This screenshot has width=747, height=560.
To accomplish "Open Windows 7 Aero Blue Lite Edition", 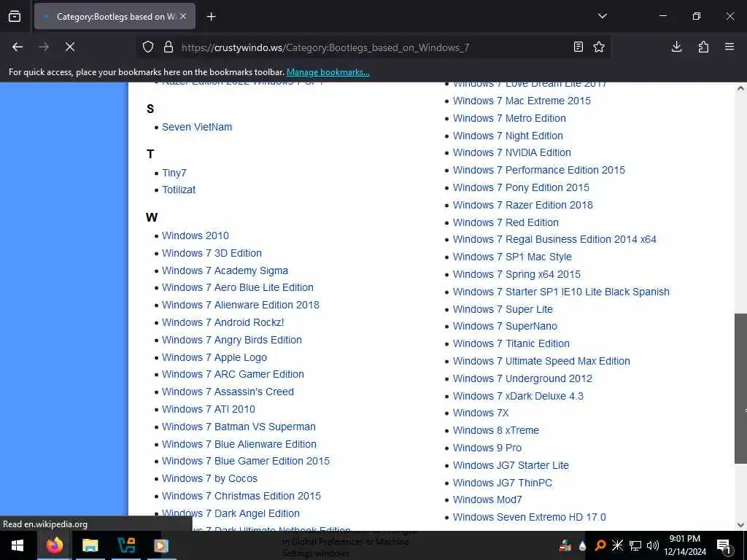I will pyautogui.click(x=238, y=287).
